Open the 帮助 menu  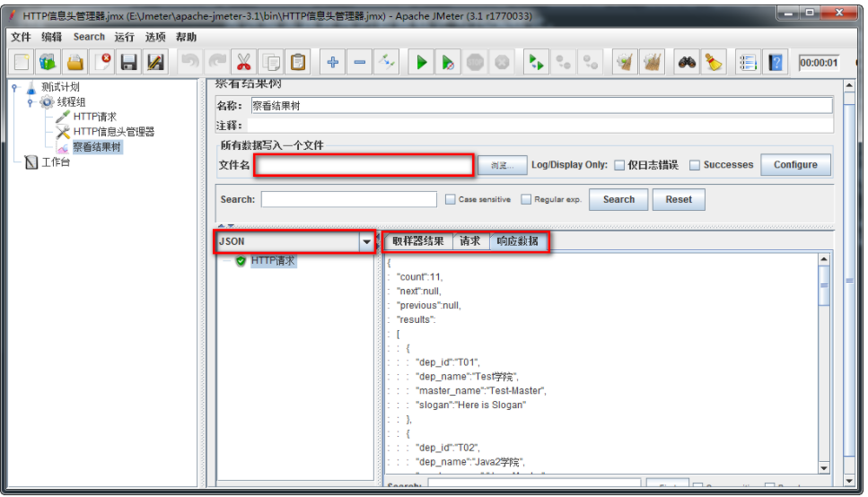(x=186, y=37)
